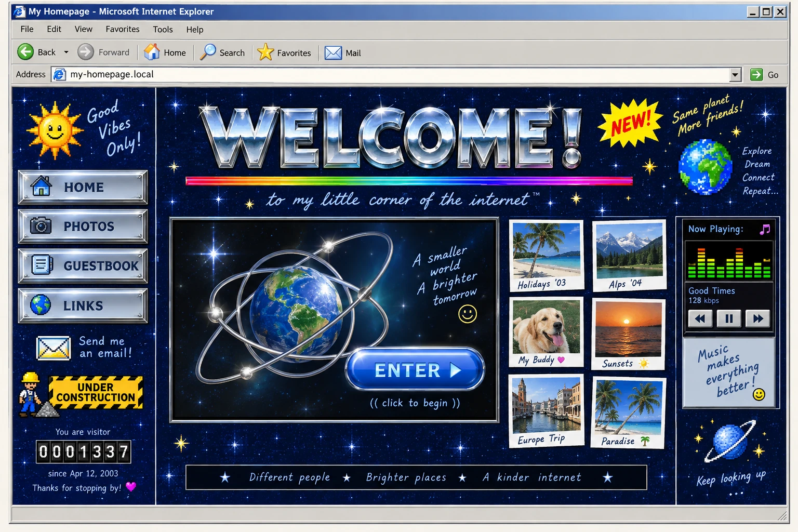Click the address field showing my-homepage.local
Screen dimensions: 798x532
pyautogui.click(x=397, y=74)
